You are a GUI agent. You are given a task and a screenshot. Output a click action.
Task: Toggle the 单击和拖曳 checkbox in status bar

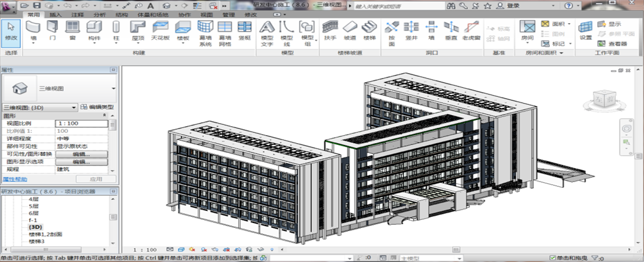552,258
